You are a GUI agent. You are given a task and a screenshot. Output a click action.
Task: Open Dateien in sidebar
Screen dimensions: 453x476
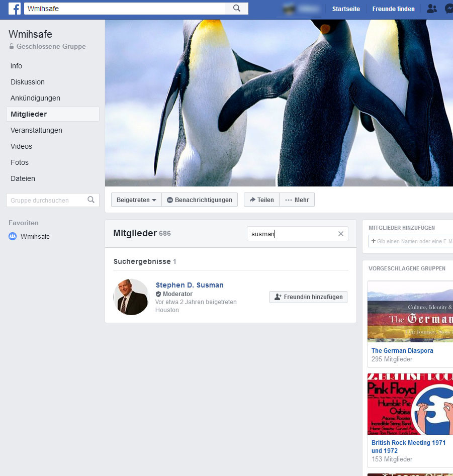tap(23, 178)
